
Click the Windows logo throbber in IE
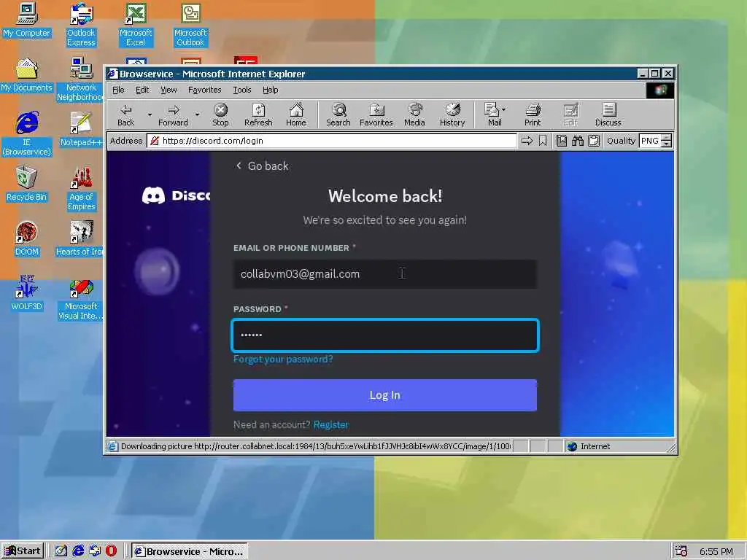[659, 90]
